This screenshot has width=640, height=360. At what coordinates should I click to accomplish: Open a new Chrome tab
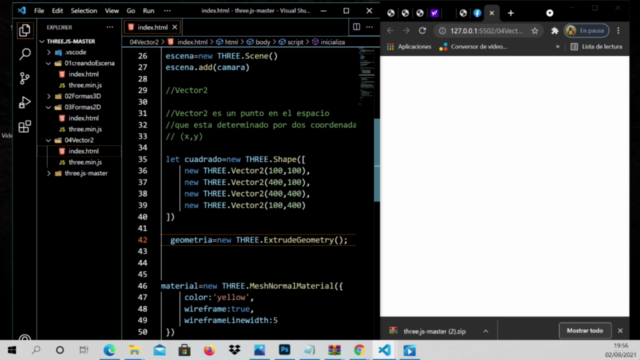coord(511,13)
